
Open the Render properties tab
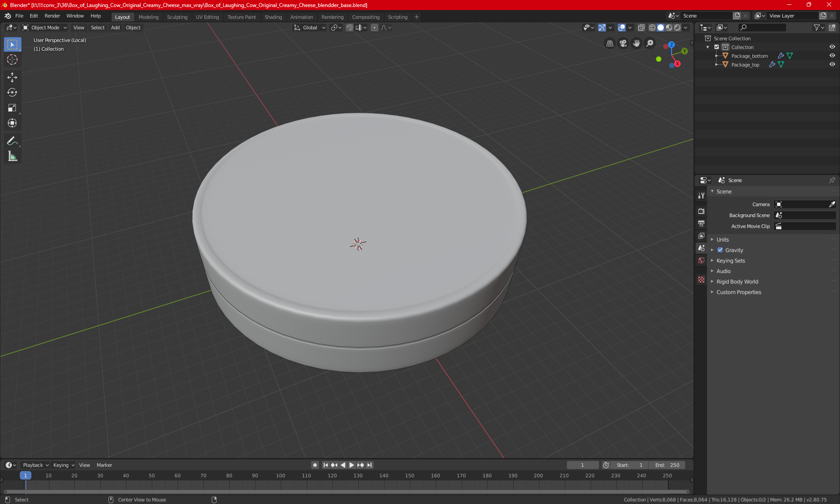pos(701,211)
